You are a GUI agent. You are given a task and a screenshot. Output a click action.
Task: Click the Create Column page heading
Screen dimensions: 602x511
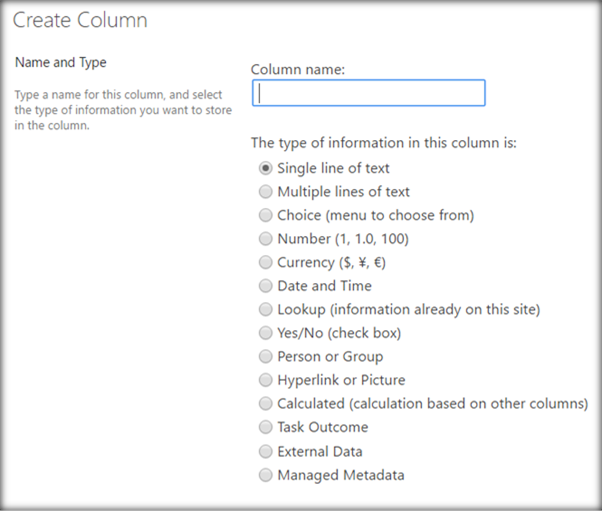point(80,20)
